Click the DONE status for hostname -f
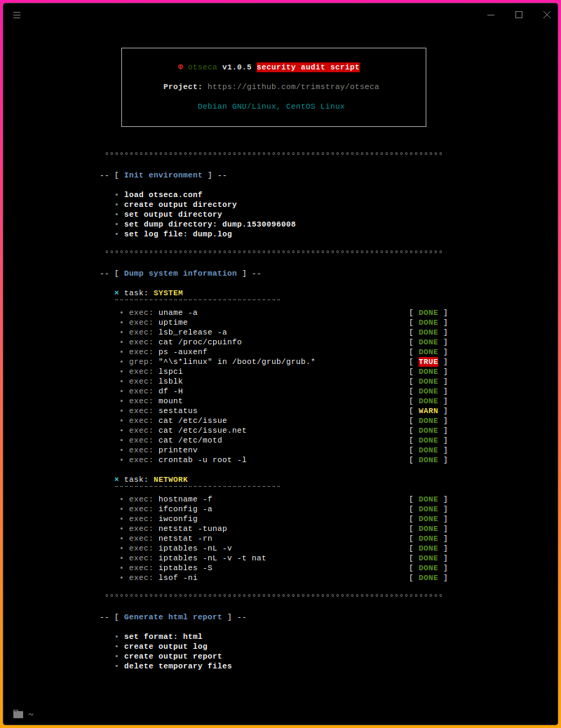 pos(428,499)
